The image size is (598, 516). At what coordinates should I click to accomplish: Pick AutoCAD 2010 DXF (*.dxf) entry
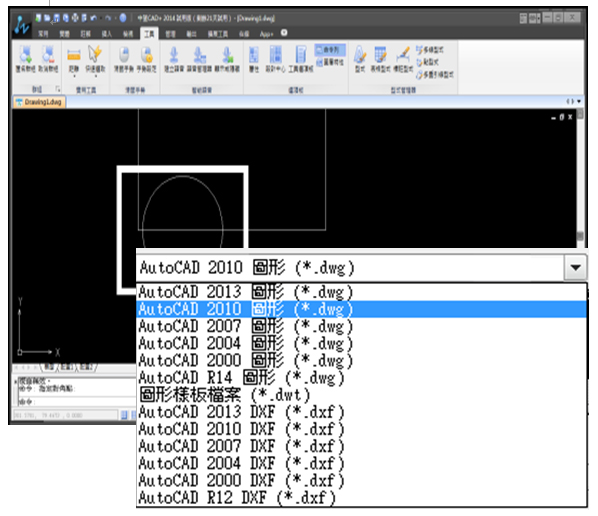pos(361,429)
